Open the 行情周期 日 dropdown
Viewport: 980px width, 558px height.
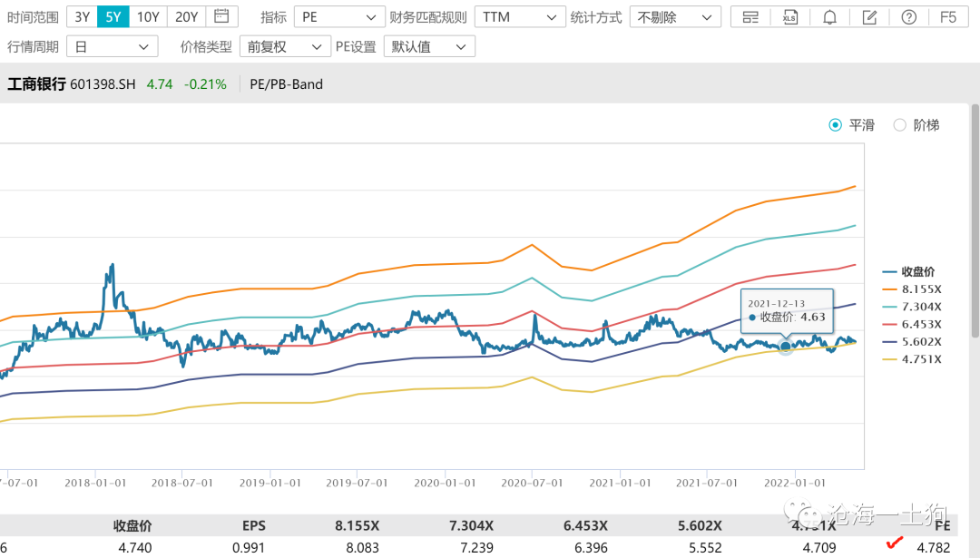click(x=113, y=46)
